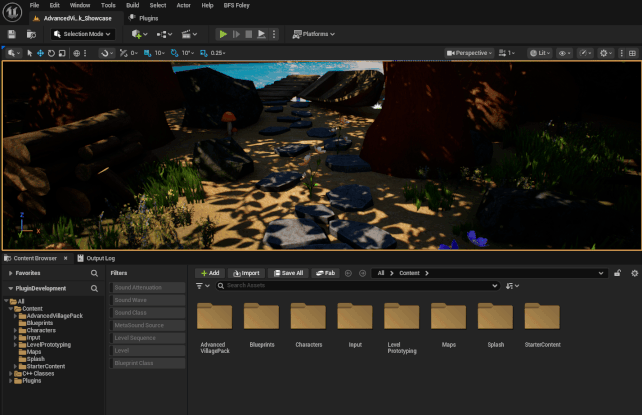Open play mode options three-dot menu
The height and width of the screenshot is (415, 642).
click(x=274, y=34)
